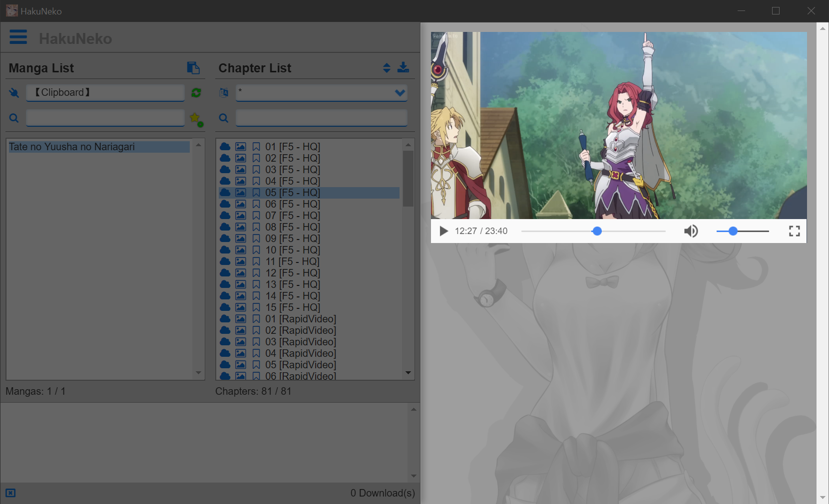
Task: Select chapter 04 [RapidVideo] entry
Action: coord(309,353)
